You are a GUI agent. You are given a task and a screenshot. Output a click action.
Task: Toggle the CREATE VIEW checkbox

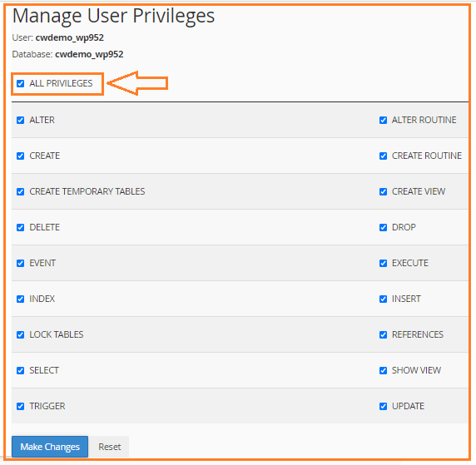383,192
